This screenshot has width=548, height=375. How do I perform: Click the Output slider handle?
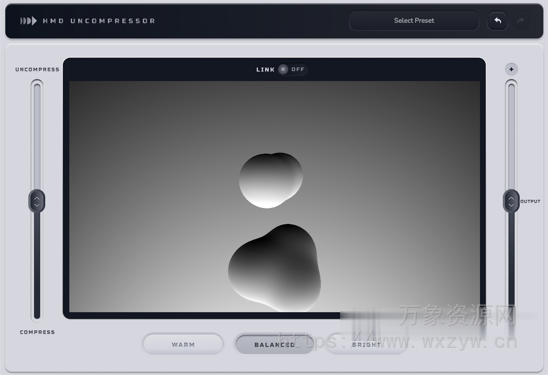coord(511,201)
